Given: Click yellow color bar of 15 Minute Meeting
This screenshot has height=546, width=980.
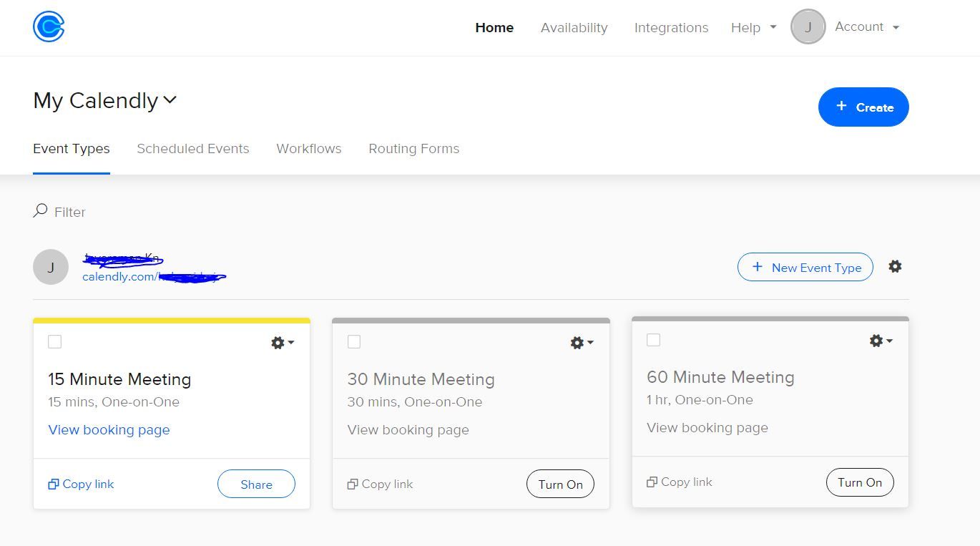Looking at the screenshot, I should coord(172,321).
